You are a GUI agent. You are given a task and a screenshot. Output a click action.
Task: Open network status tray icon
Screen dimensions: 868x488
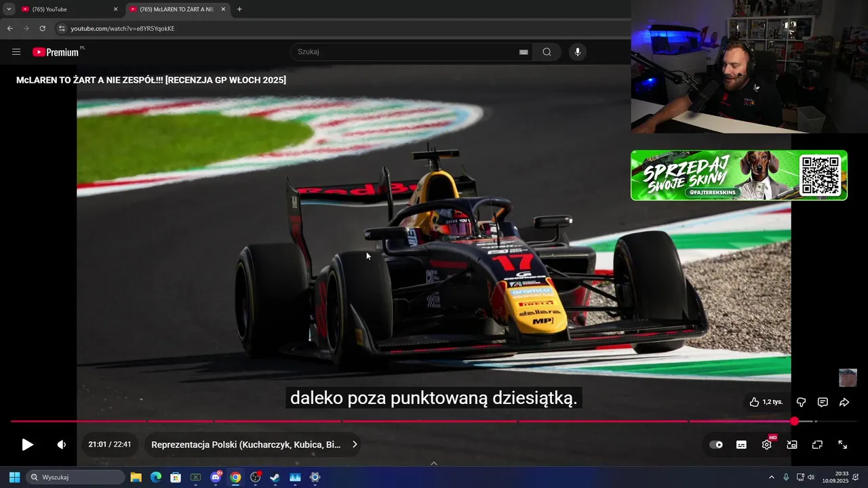point(800,477)
